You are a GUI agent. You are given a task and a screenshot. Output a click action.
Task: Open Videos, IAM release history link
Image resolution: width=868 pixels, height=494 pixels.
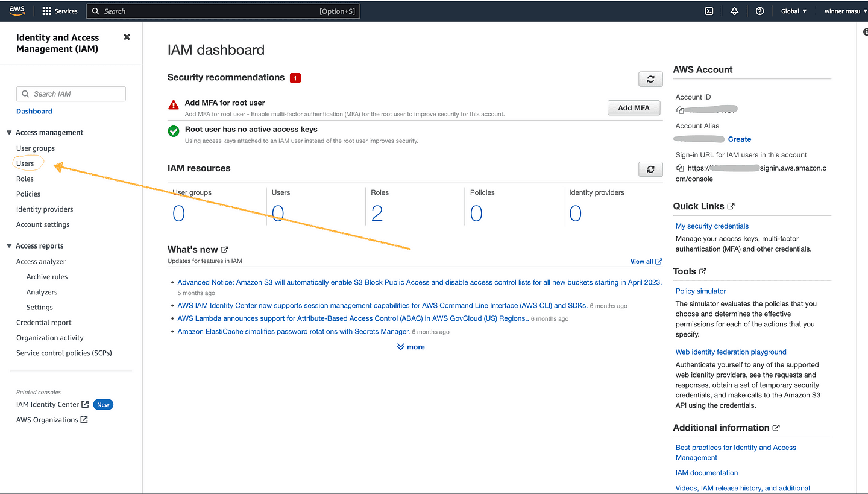743,488
